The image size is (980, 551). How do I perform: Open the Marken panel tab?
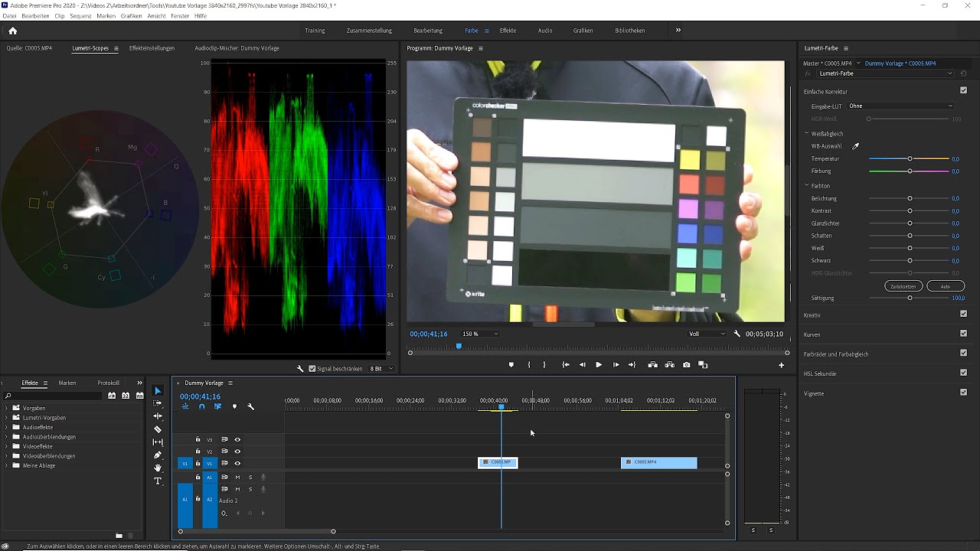pyautogui.click(x=67, y=383)
